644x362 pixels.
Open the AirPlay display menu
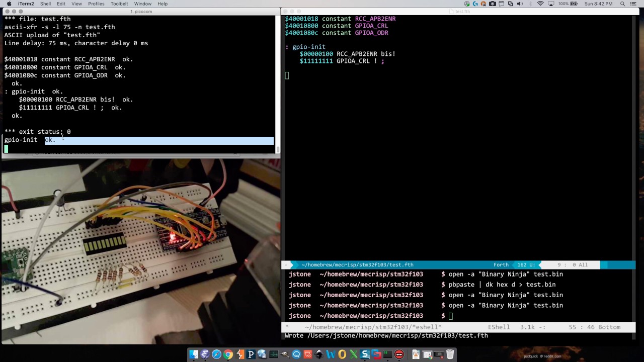(551, 4)
